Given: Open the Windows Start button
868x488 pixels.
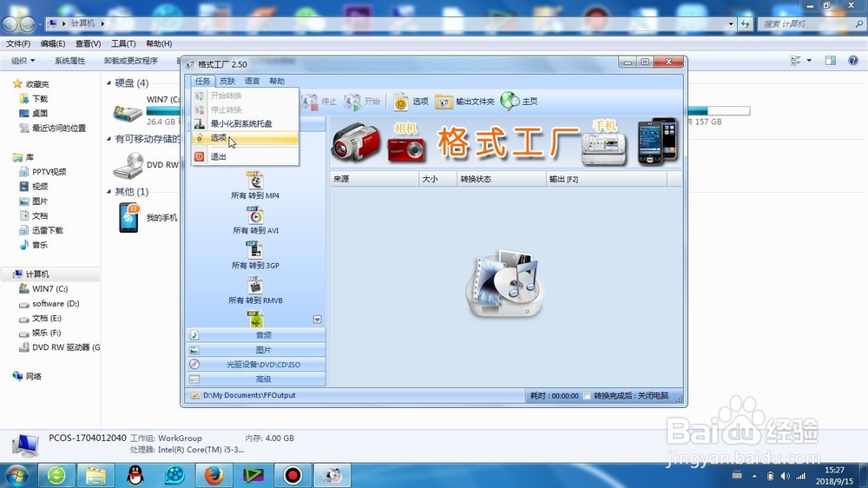Looking at the screenshot, I should click(x=16, y=475).
